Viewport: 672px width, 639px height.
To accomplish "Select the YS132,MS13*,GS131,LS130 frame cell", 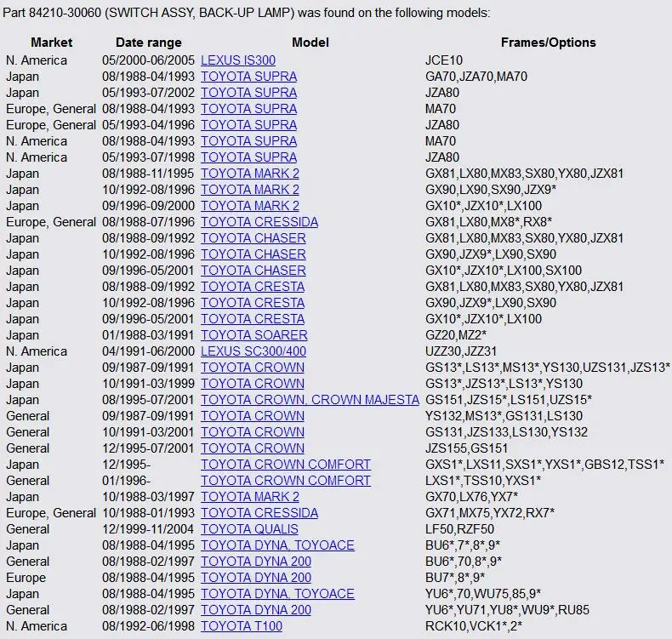I will pyautogui.click(x=504, y=416).
